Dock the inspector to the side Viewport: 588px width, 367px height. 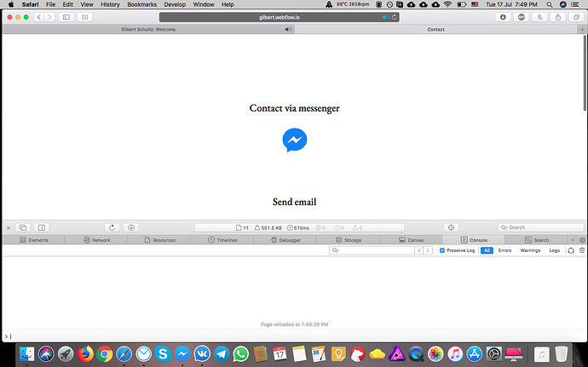[42, 227]
